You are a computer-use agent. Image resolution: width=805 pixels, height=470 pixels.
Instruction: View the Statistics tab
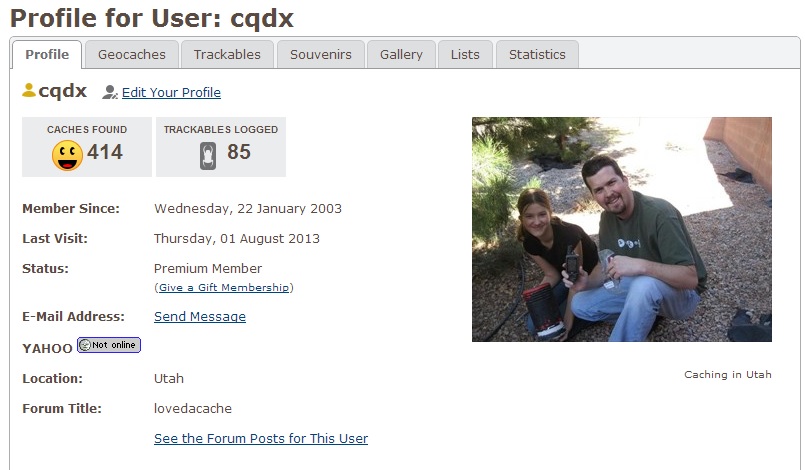pyautogui.click(x=537, y=54)
